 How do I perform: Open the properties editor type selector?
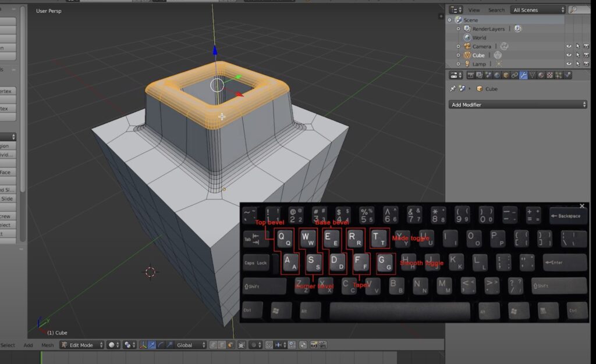pyautogui.click(x=456, y=75)
